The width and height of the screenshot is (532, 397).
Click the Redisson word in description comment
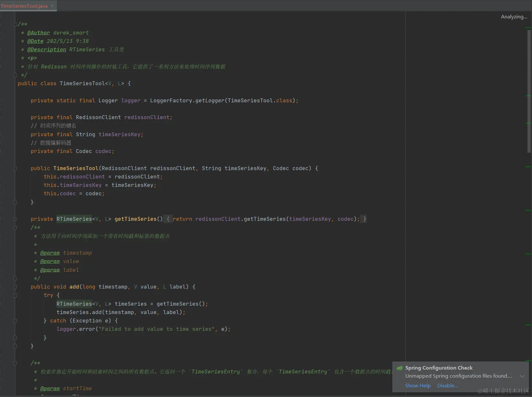point(54,67)
